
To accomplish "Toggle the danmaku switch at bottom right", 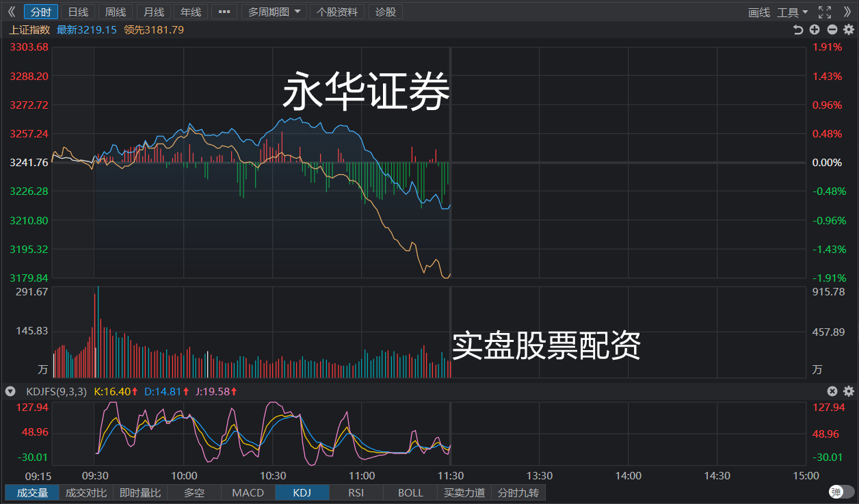I will [x=841, y=492].
